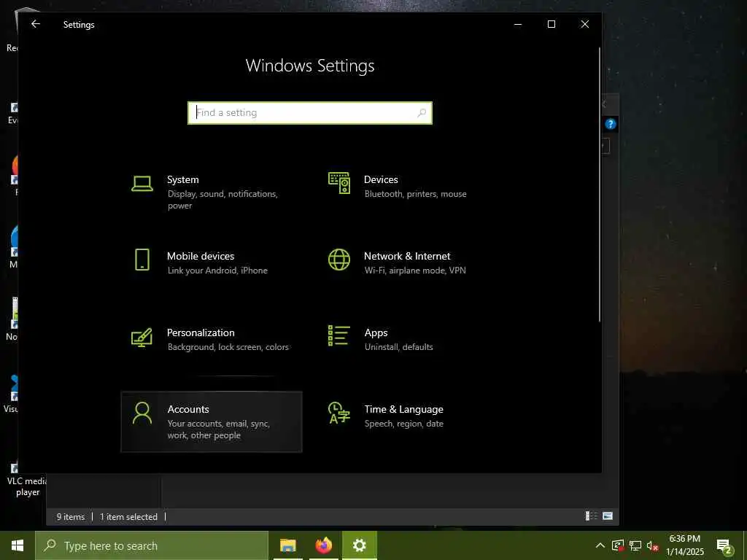Open VLC media player desktop shortcut

tap(27, 480)
